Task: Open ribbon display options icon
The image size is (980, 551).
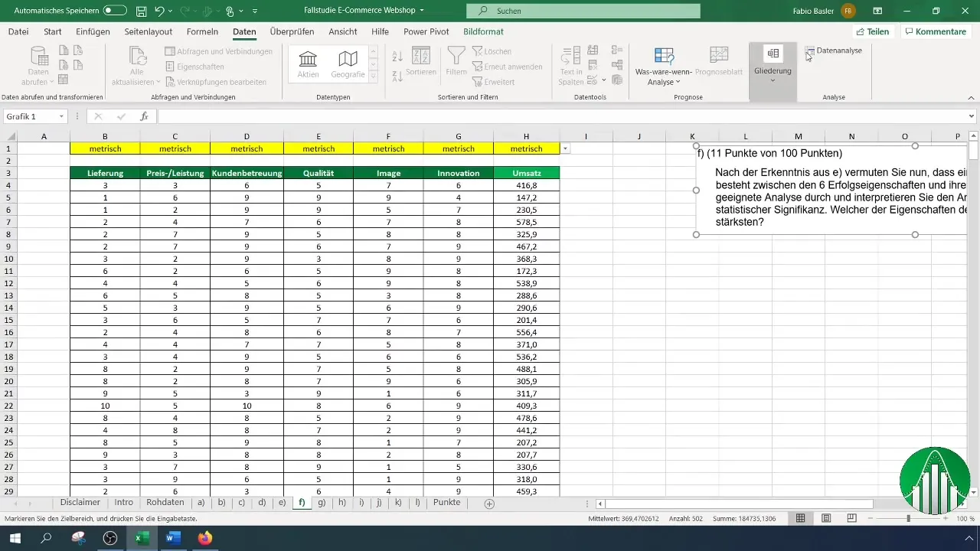Action: (x=877, y=11)
